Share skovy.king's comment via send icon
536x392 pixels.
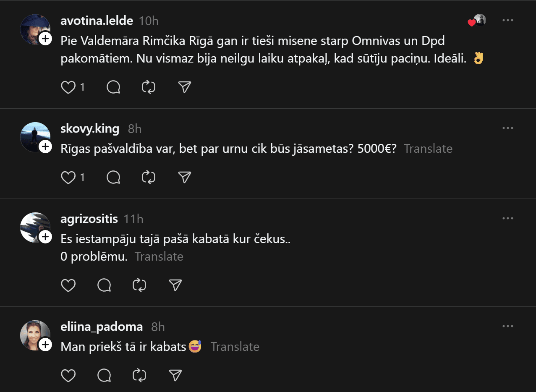click(x=185, y=177)
